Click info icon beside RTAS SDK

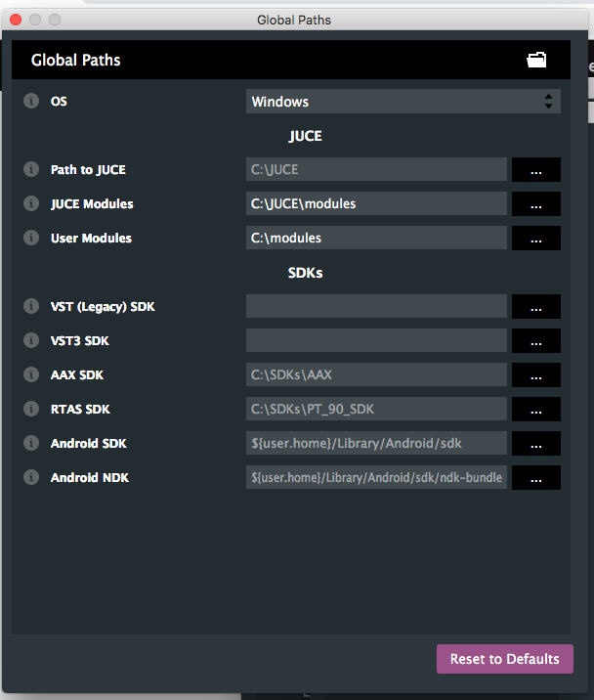[x=31, y=409]
